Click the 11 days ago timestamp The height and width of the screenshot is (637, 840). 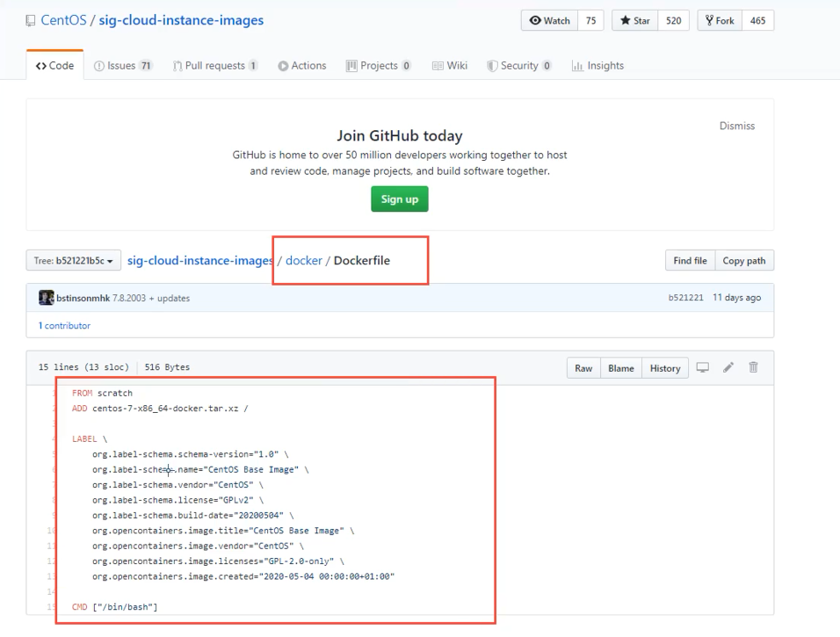(736, 297)
